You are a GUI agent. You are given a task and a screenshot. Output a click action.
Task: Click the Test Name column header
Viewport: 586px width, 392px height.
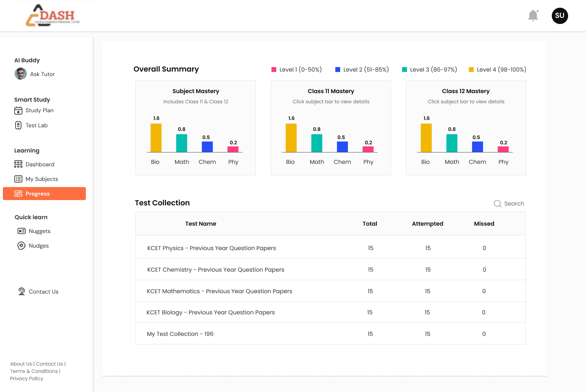tap(201, 224)
